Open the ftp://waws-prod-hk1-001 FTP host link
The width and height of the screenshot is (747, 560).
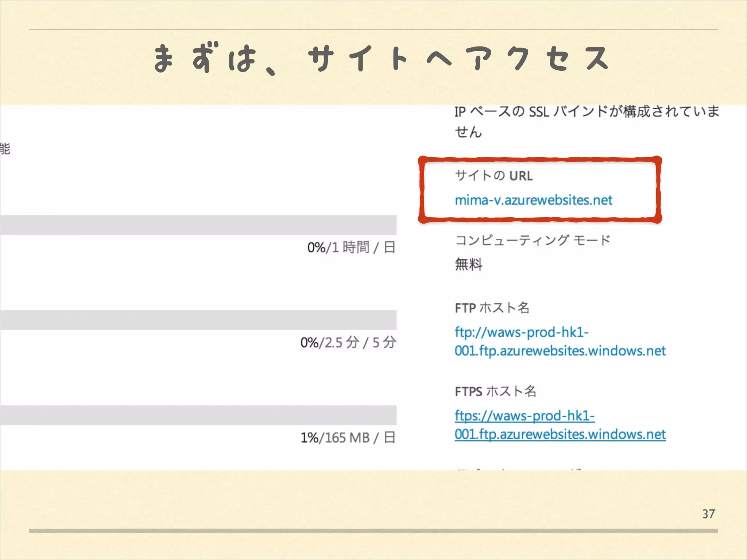[560, 341]
